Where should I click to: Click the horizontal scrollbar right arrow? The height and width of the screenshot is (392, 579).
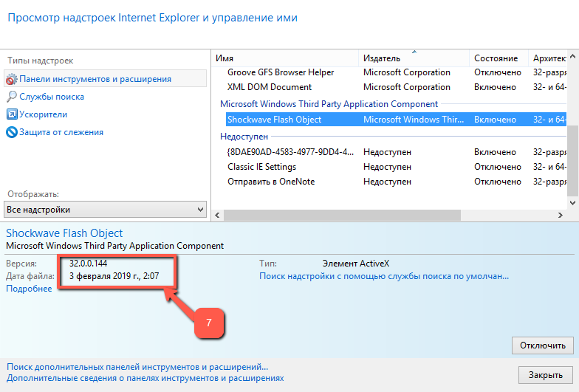(x=560, y=216)
